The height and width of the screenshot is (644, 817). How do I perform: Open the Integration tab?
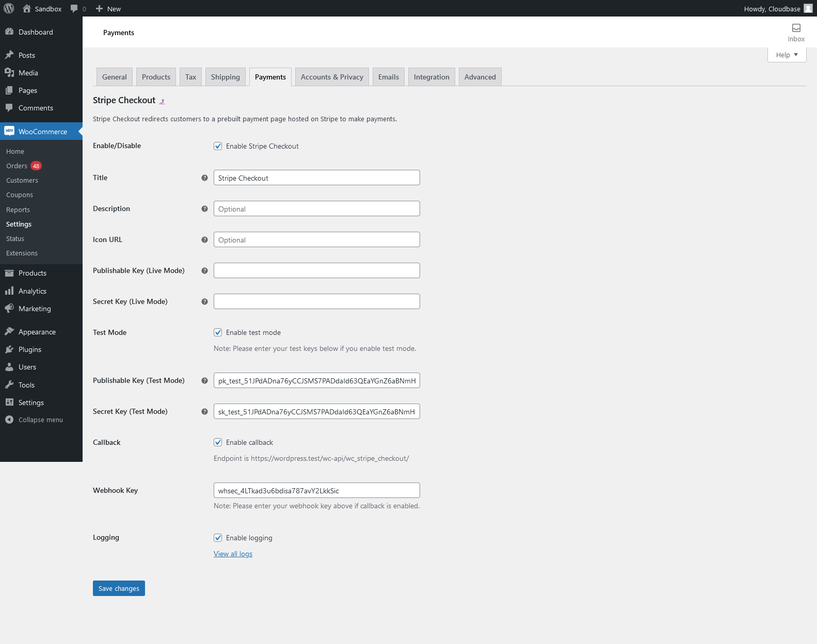pyautogui.click(x=431, y=77)
